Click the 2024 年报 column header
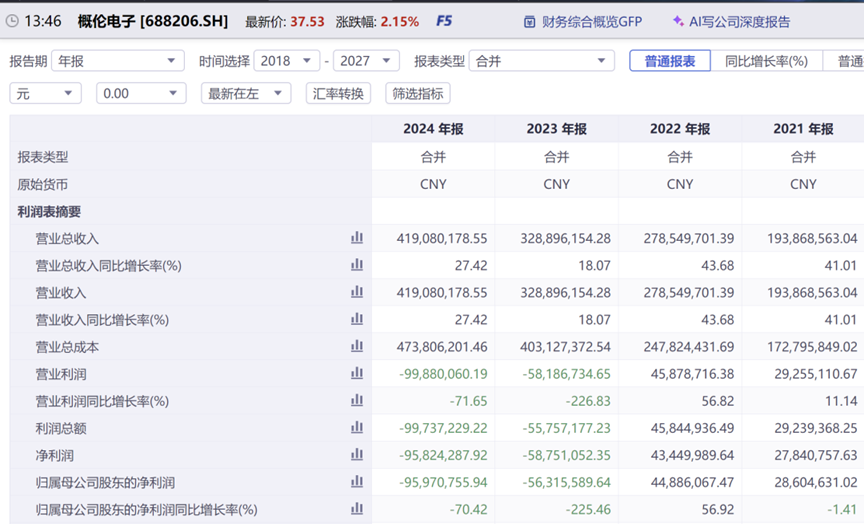Screen dimensions: 864x524 pyautogui.click(x=433, y=129)
